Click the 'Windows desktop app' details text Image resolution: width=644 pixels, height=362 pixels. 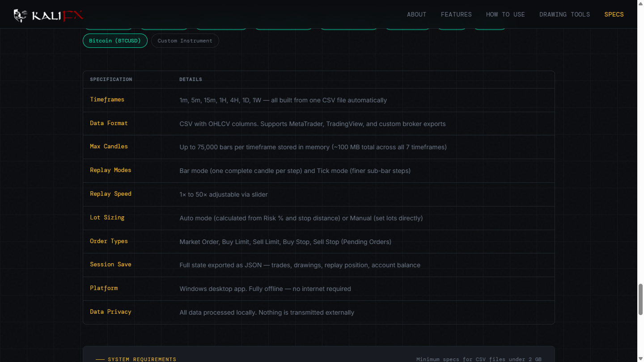(x=265, y=289)
